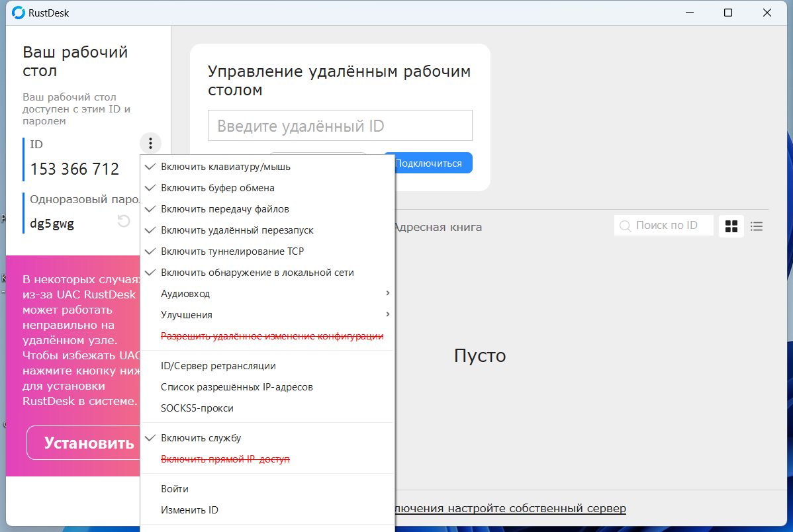Switch peers to grid view

coord(731,226)
